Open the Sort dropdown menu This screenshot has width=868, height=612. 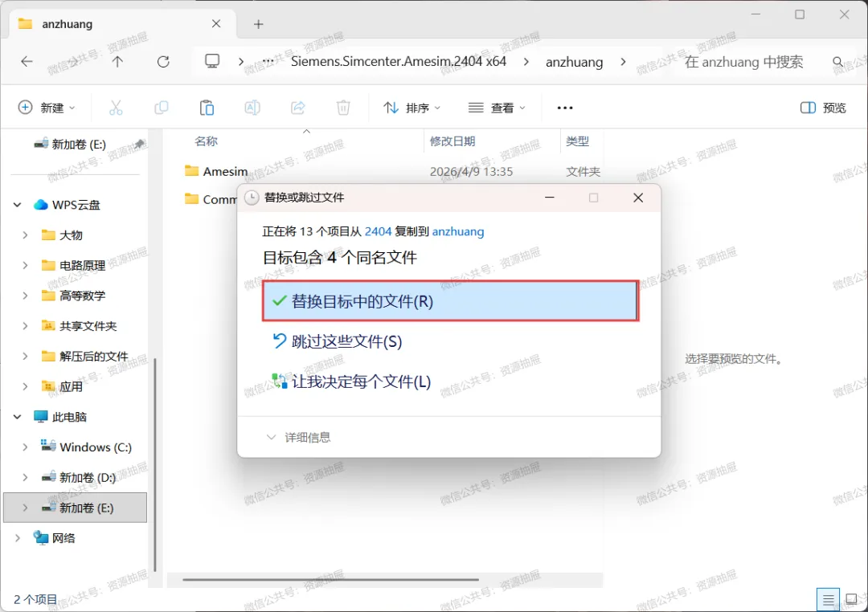pos(411,108)
